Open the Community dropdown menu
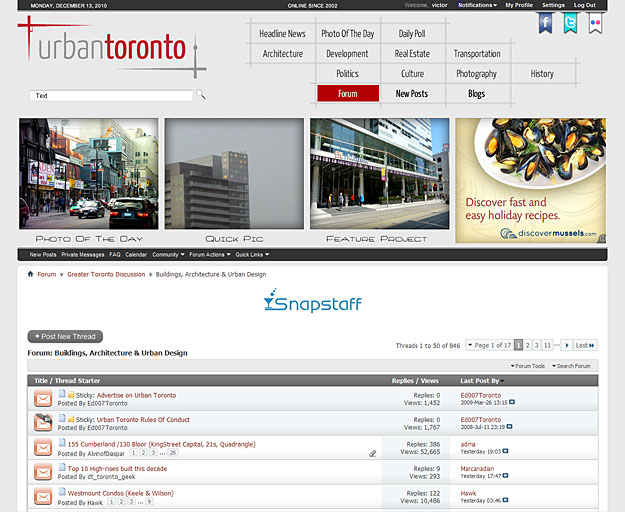The height and width of the screenshot is (512, 625). (168, 255)
